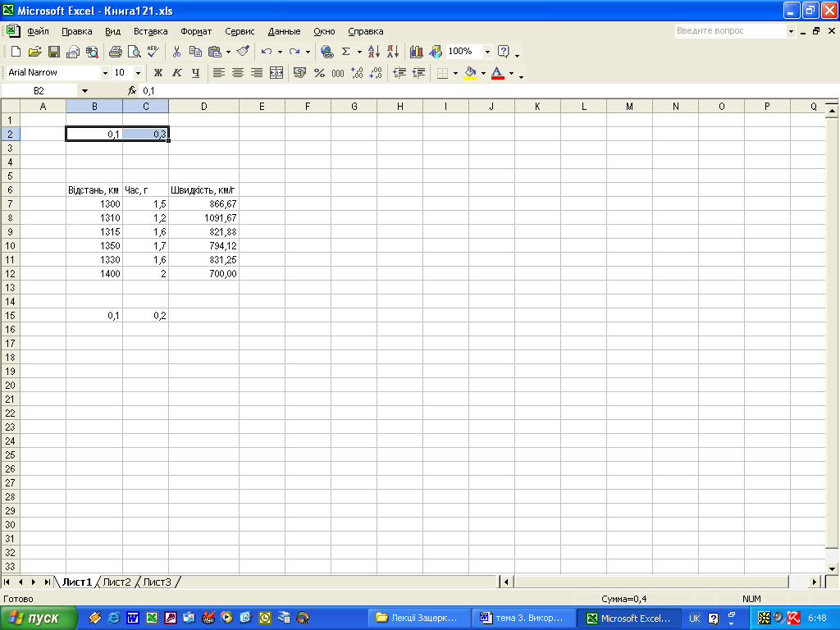
Task: Undo the last action
Action: pos(267,52)
